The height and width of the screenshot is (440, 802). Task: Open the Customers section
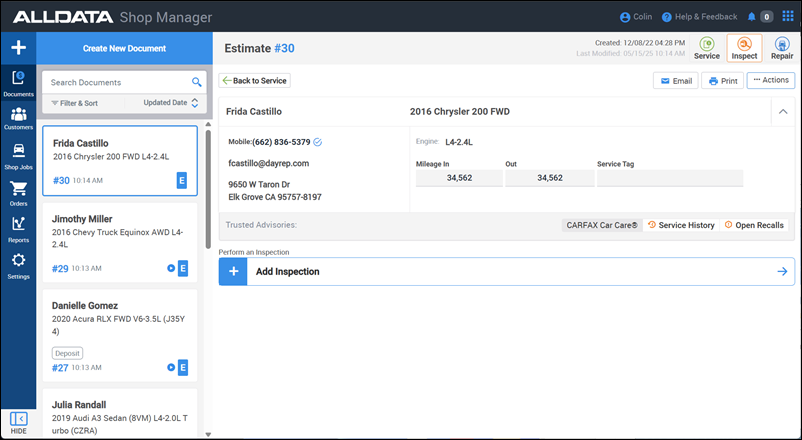(x=18, y=118)
